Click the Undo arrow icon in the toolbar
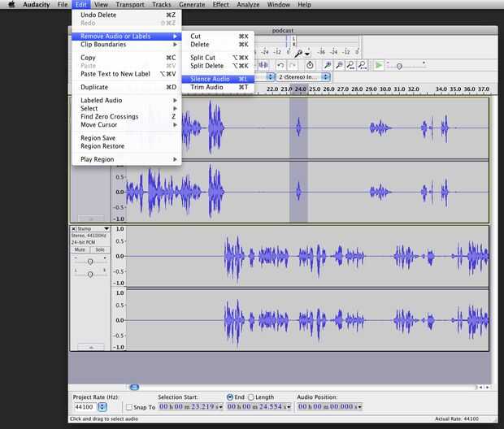Screen dimensions: 504x429 280,65
